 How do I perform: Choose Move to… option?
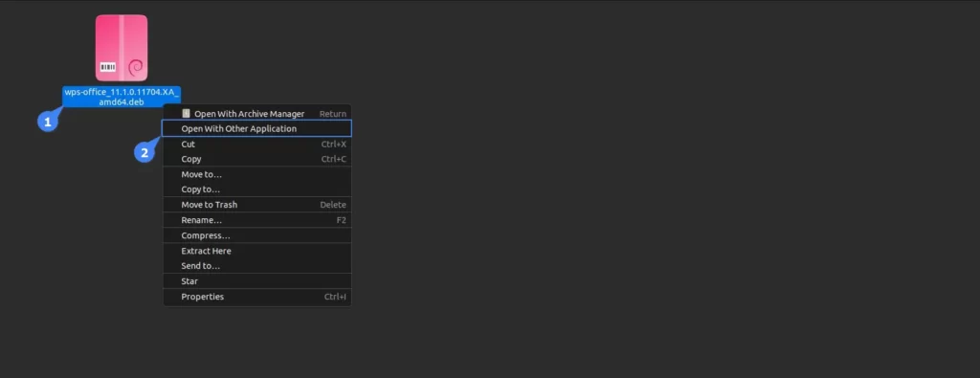pyautogui.click(x=256, y=174)
